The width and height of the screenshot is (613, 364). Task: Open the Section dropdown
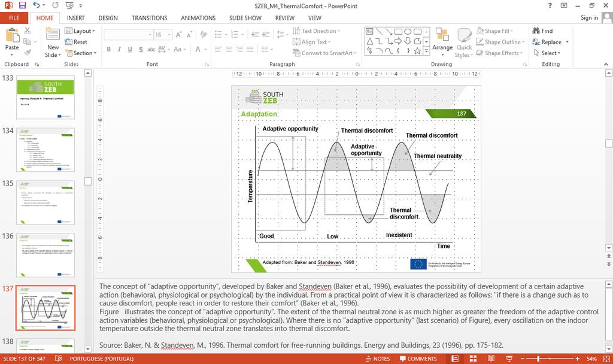(81, 53)
